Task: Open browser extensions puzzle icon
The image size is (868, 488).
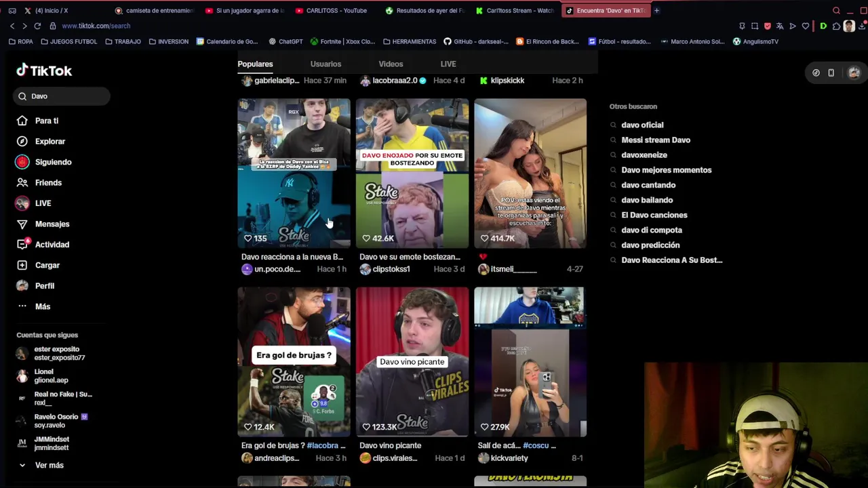Action: [x=836, y=26]
